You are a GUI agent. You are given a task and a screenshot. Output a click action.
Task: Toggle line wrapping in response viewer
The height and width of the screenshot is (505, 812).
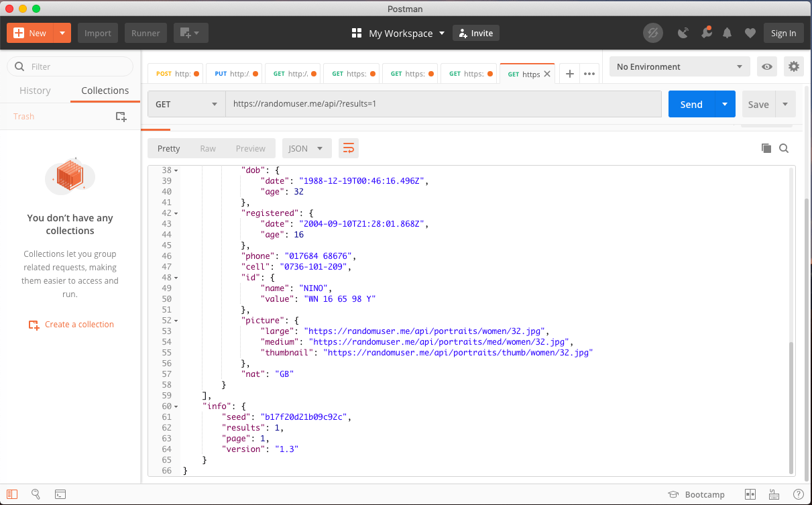[348, 148]
